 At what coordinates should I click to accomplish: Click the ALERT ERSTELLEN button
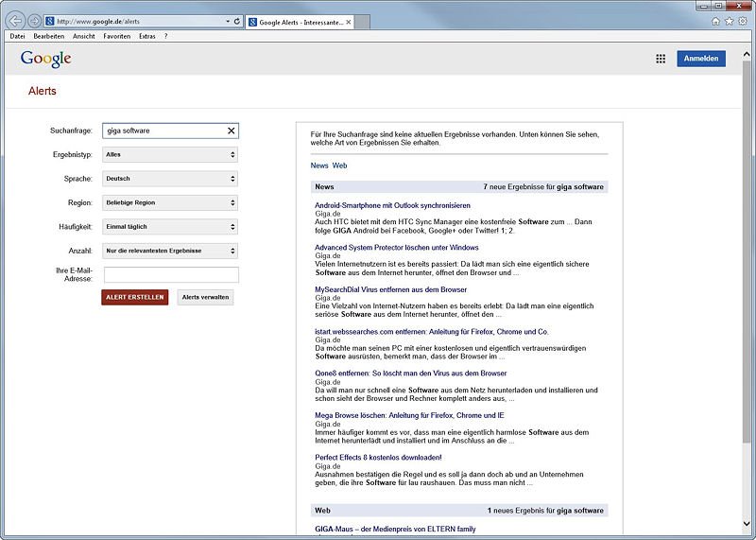pyautogui.click(x=135, y=297)
